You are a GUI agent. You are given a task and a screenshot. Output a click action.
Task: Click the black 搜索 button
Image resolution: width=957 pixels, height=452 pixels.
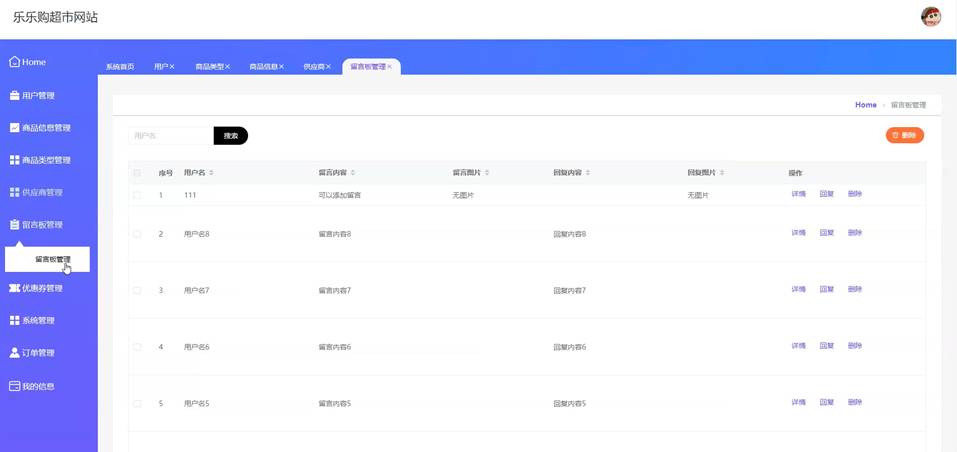tap(231, 135)
